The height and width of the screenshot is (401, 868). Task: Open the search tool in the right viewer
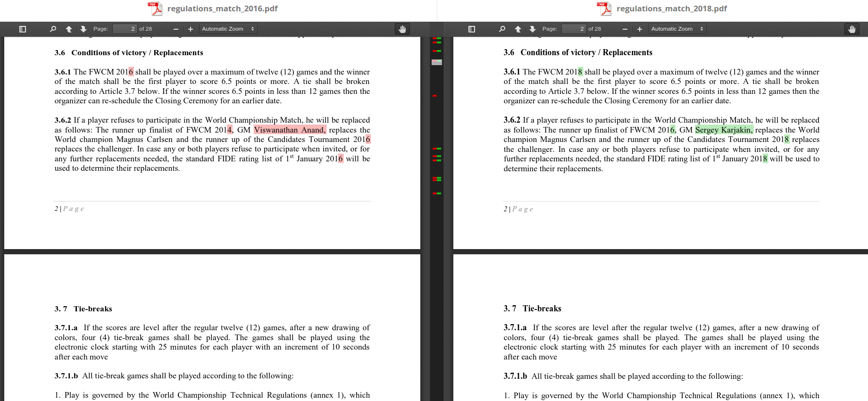[502, 29]
